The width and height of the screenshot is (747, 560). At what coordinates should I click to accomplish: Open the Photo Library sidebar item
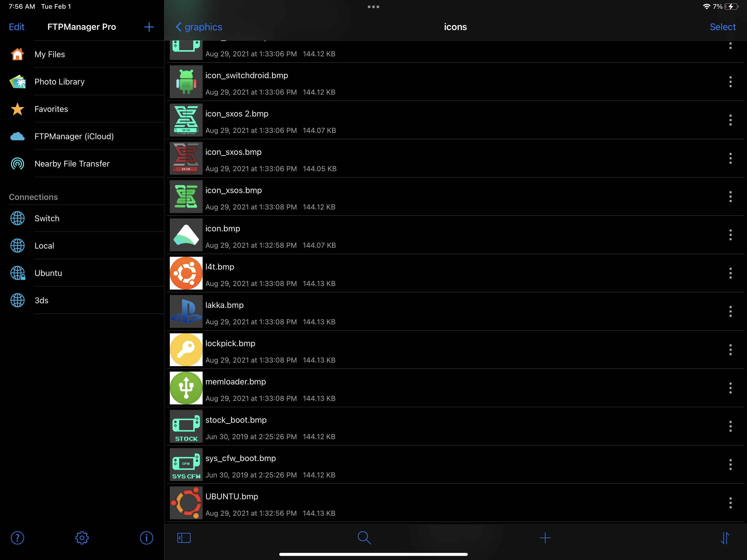click(82, 81)
